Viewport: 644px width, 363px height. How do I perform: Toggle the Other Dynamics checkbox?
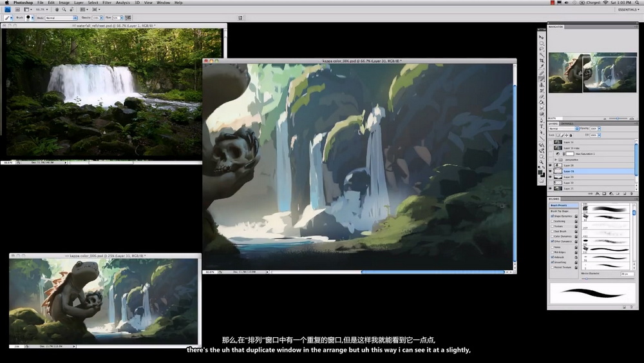(x=553, y=241)
